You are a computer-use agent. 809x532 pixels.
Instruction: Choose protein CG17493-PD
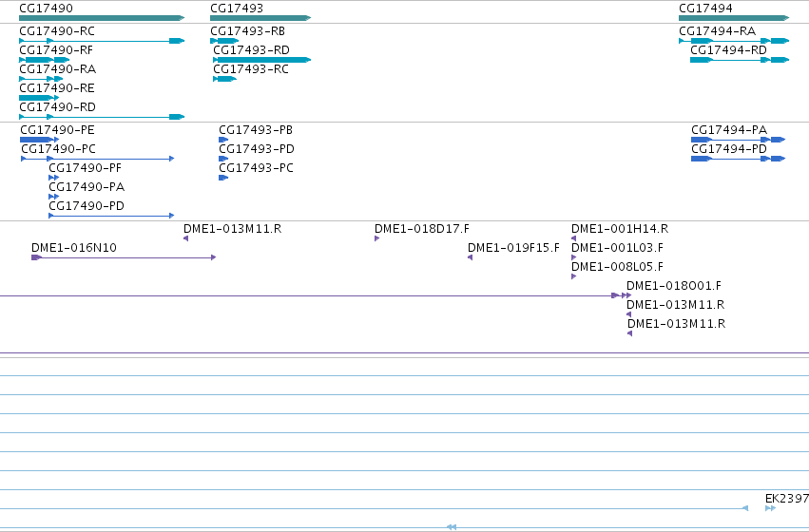tap(223, 159)
